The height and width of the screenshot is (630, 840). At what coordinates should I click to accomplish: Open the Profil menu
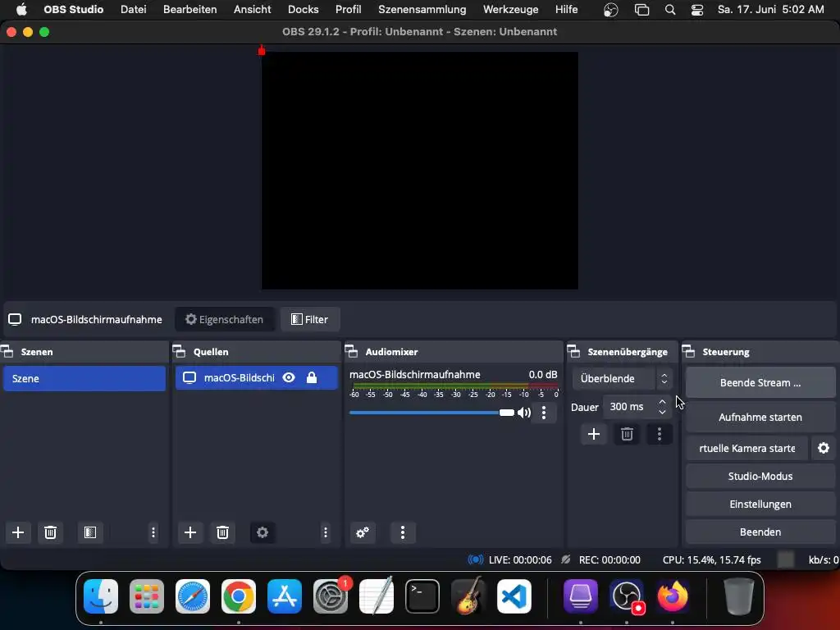point(348,9)
